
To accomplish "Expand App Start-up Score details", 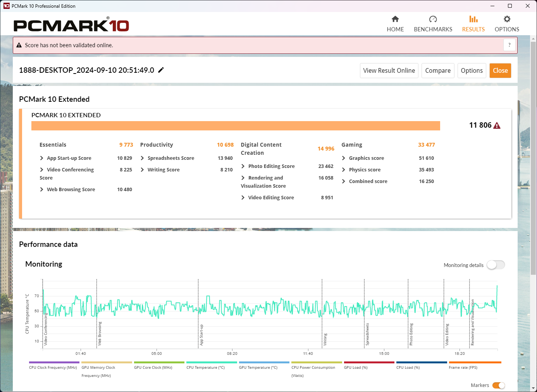I will click(x=42, y=158).
